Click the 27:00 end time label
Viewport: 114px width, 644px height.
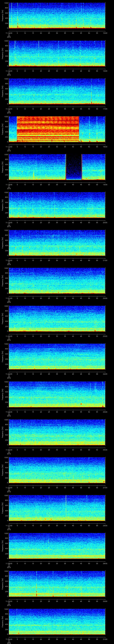click(105, 487)
